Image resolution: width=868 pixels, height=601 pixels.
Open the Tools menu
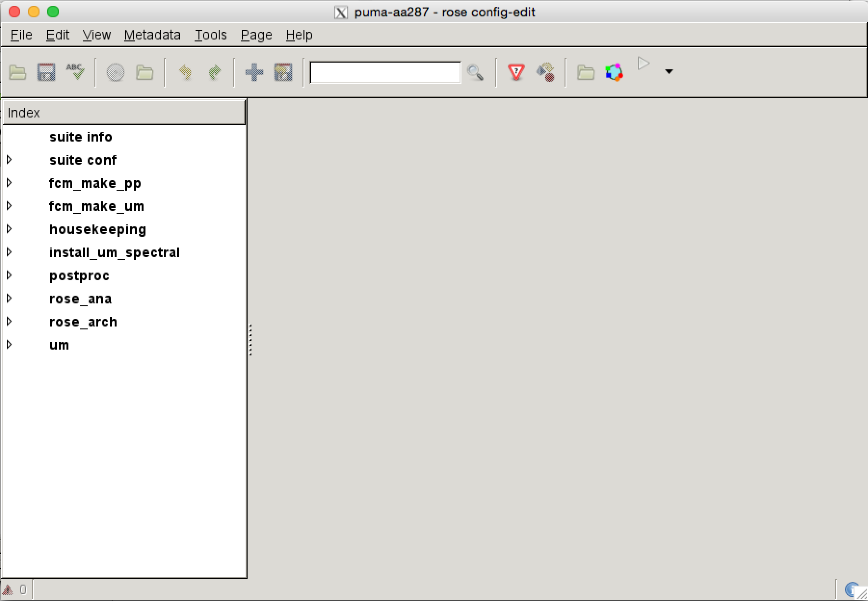coord(210,35)
